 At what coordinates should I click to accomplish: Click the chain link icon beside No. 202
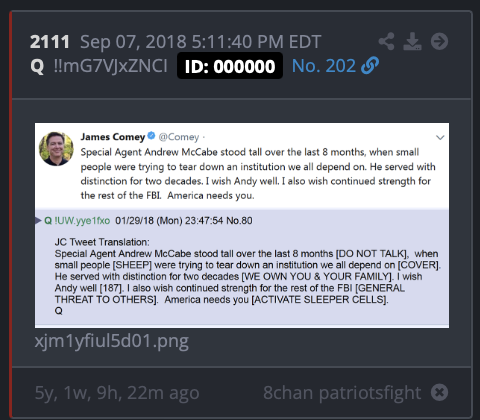point(370,66)
